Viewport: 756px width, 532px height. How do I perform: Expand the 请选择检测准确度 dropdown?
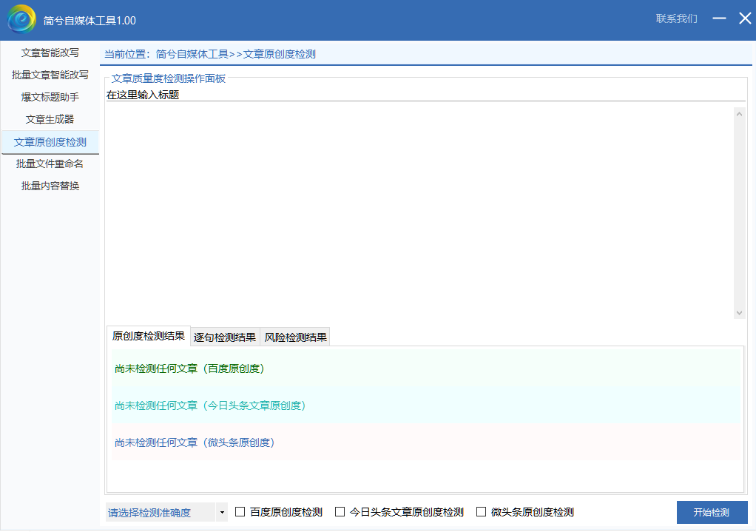point(167,512)
